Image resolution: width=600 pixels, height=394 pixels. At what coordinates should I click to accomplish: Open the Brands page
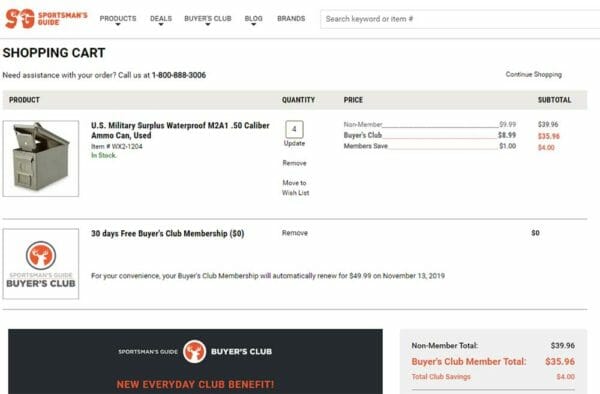click(x=291, y=18)
